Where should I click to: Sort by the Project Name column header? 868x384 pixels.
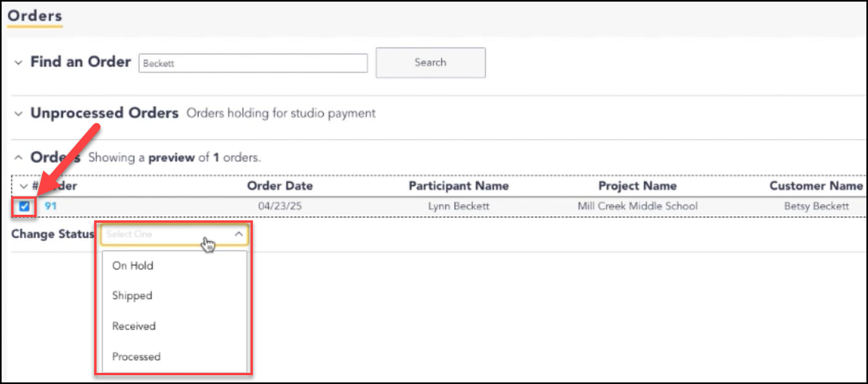637,186
